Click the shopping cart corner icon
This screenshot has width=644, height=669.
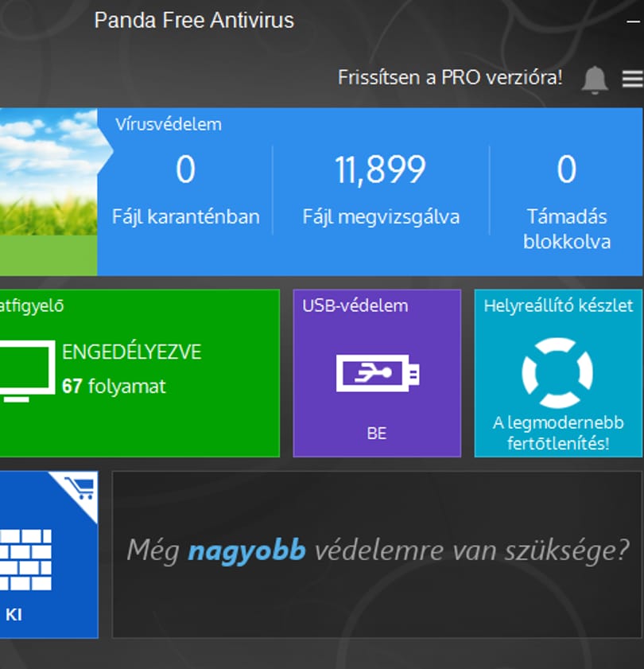tap(80, 488)
